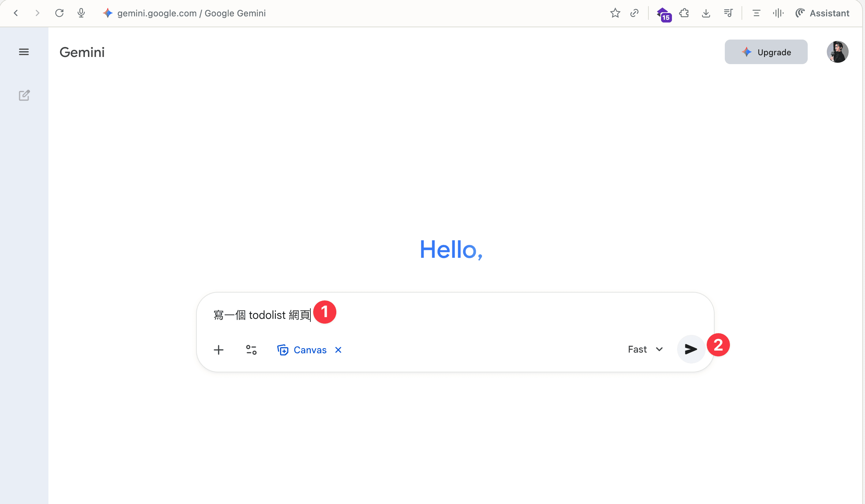
Task: Toggle the media playlist icon in toolbar
Action: pyautogui.click(x=728, y=13)
